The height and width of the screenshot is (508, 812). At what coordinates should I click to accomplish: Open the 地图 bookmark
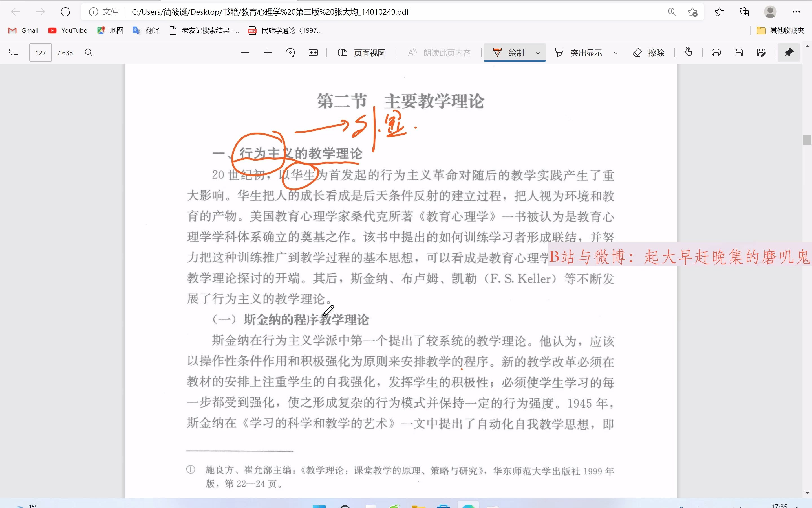point(110,30)
